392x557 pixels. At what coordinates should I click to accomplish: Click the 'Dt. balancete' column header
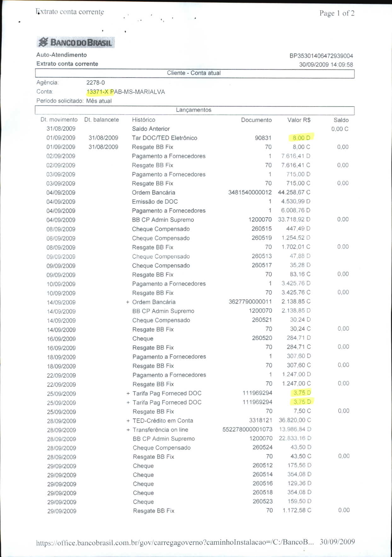pyautogui.click(x=101, y=120)
